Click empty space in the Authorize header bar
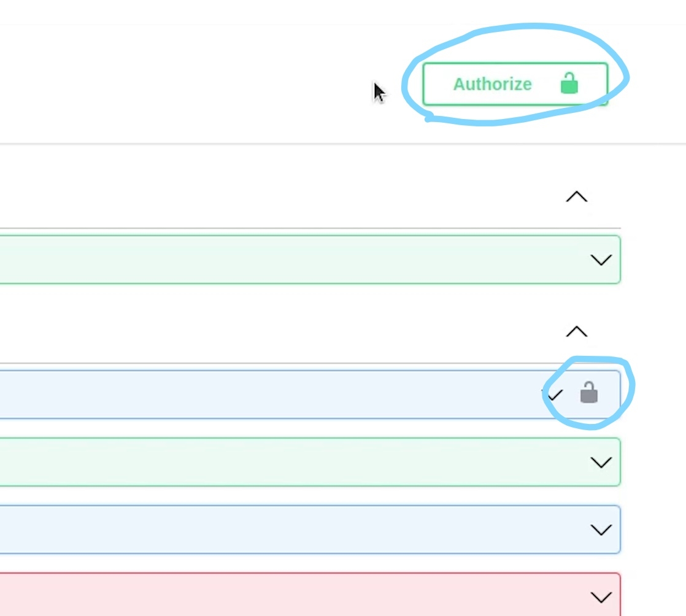686x616 pixels. [184, 84]
